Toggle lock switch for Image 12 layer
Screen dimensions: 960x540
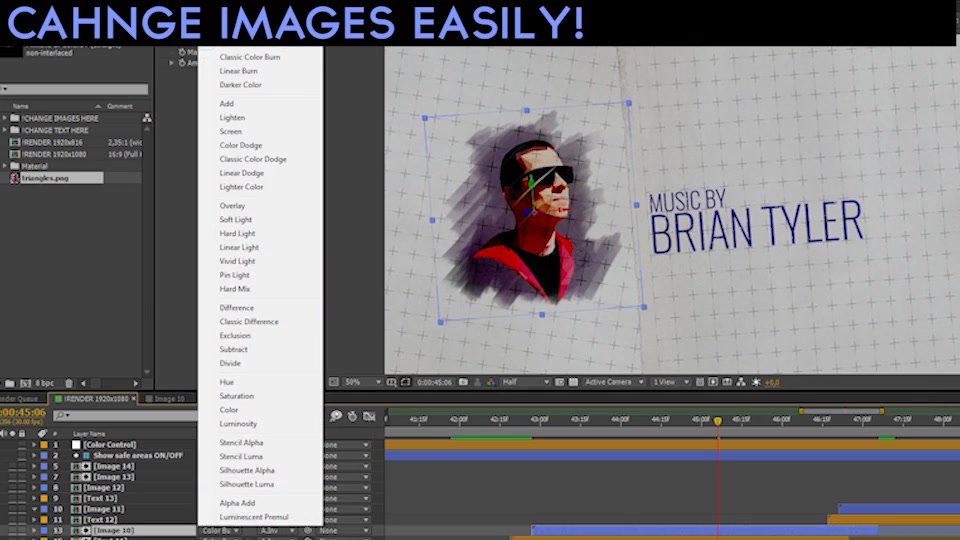click(x=22, y=487)
